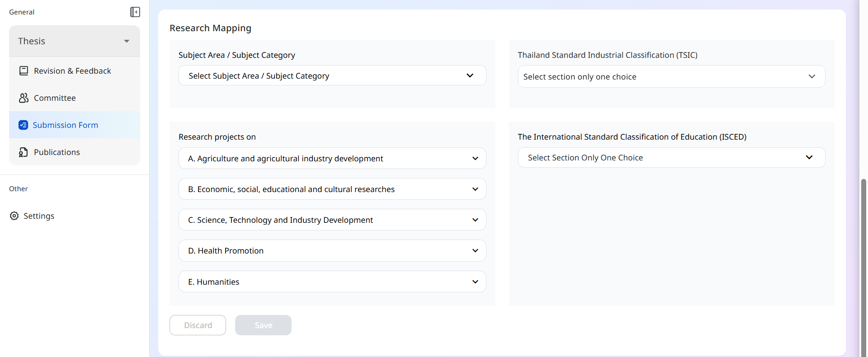The image size is (868, 357).
Task: Collapse the sidebar panel icon
Action: tap(135, 12)
